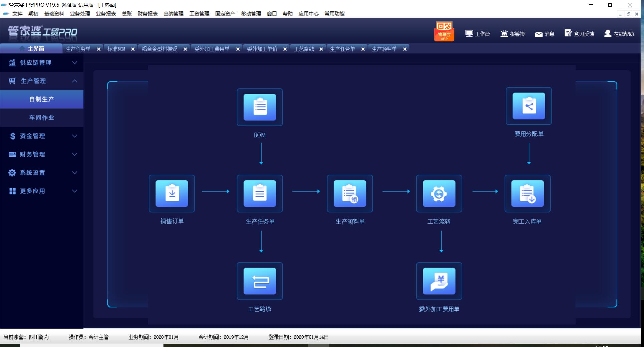Open the 工艺流转 workflow icon

click(439, 194)
